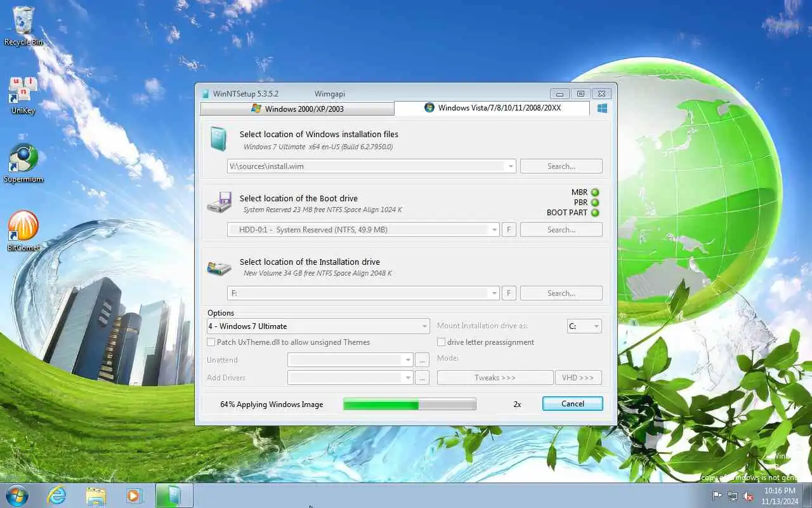Open the Tweaks >>> options
Viewport: 812px width, 508px height.
click(x=495, y=378)
